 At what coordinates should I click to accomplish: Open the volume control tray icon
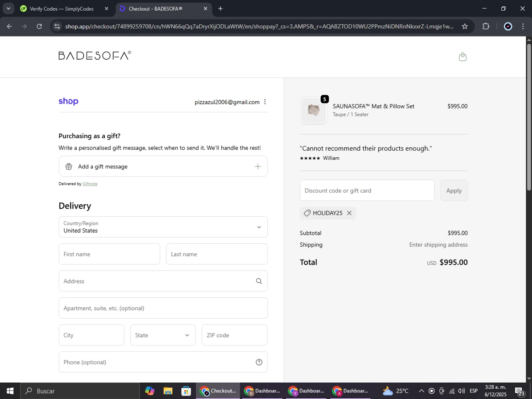[461, 391]
